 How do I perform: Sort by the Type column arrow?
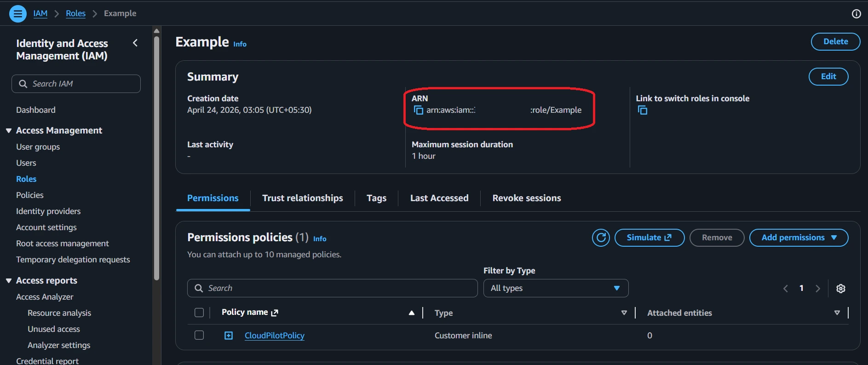(624, 313)
